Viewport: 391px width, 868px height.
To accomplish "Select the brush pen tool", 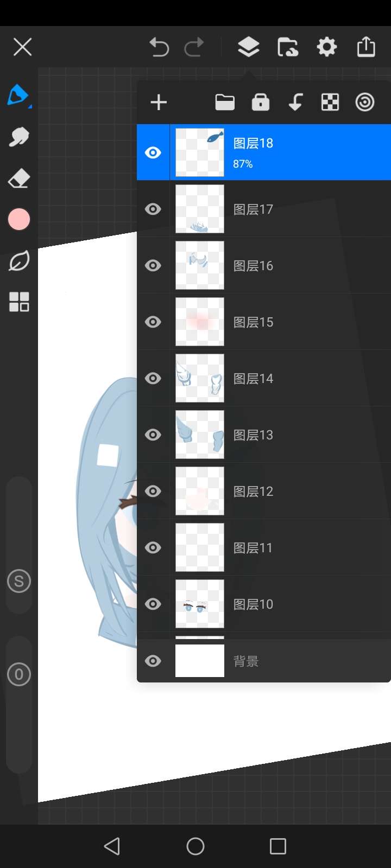I will [19, 95].
